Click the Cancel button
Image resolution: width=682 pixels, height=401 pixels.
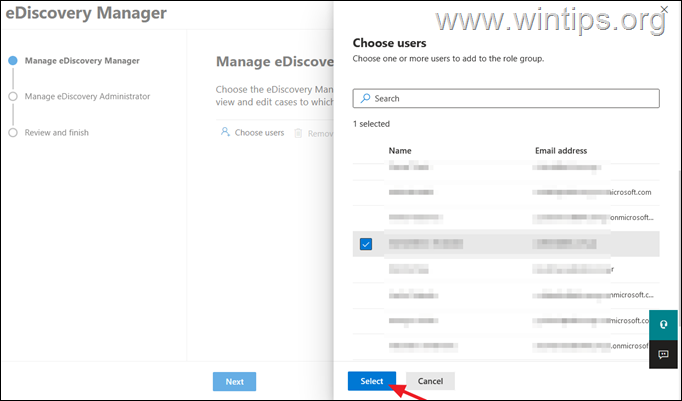click(430, 381)
